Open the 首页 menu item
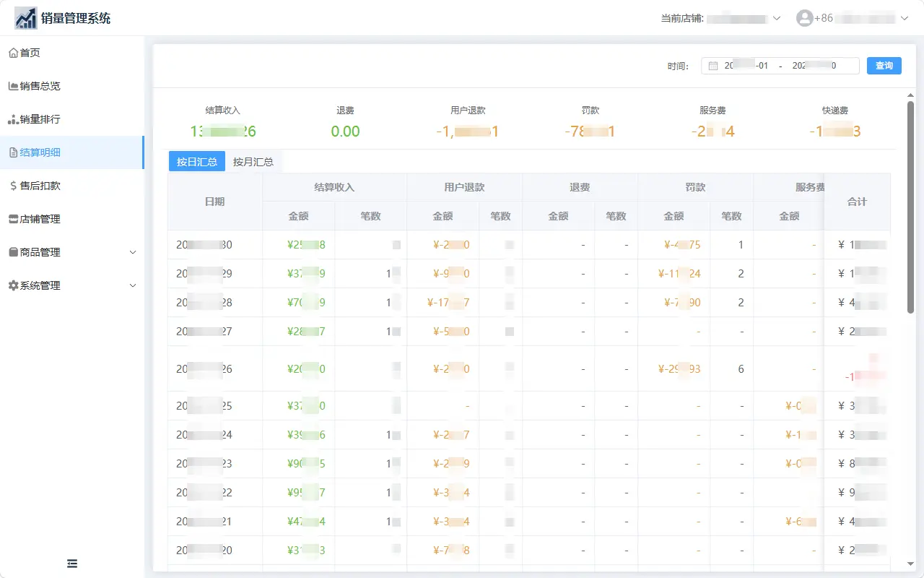The image size is (924, 578). 72,53
